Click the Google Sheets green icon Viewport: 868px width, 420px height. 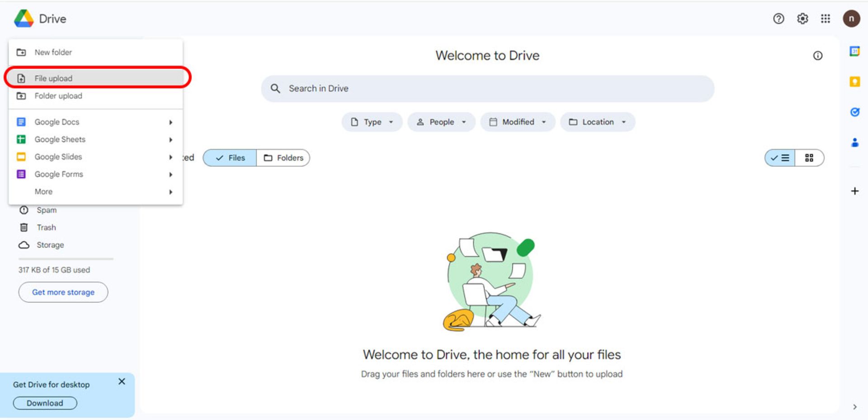tap(21, 139)
